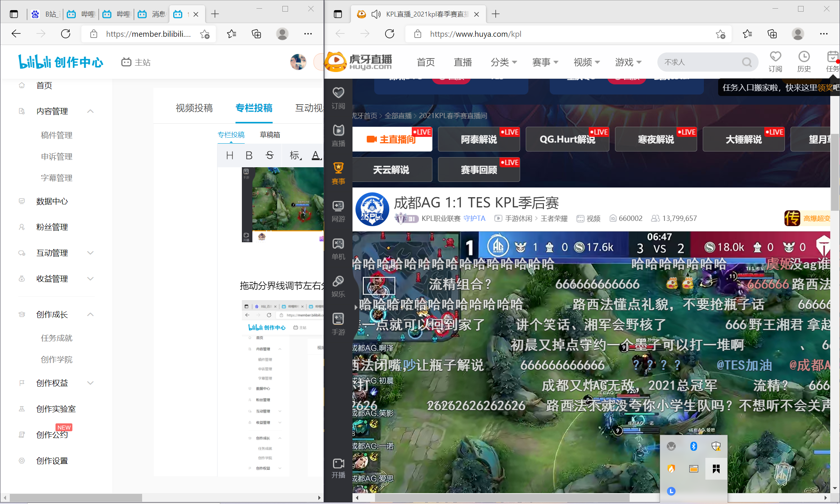Open the font color (A) tool in editor
Viewport: 840px width, 504px height.
click(x=316, y=155)
